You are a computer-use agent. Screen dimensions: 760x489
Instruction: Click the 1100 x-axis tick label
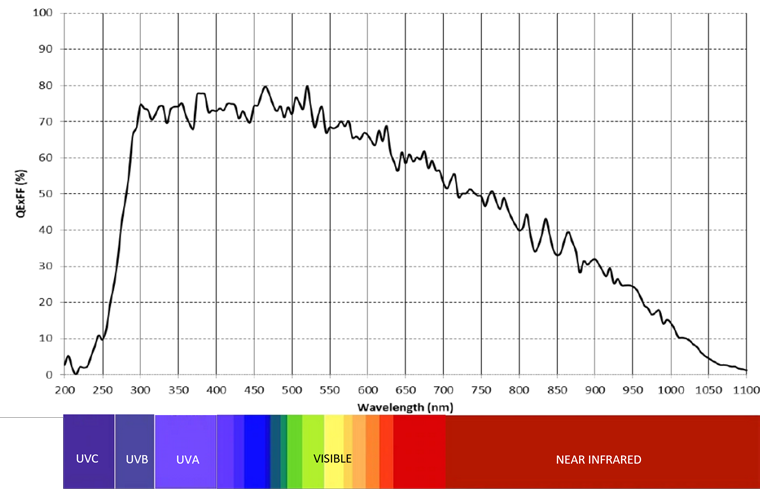pyautogui.click(x=745, y=389)
